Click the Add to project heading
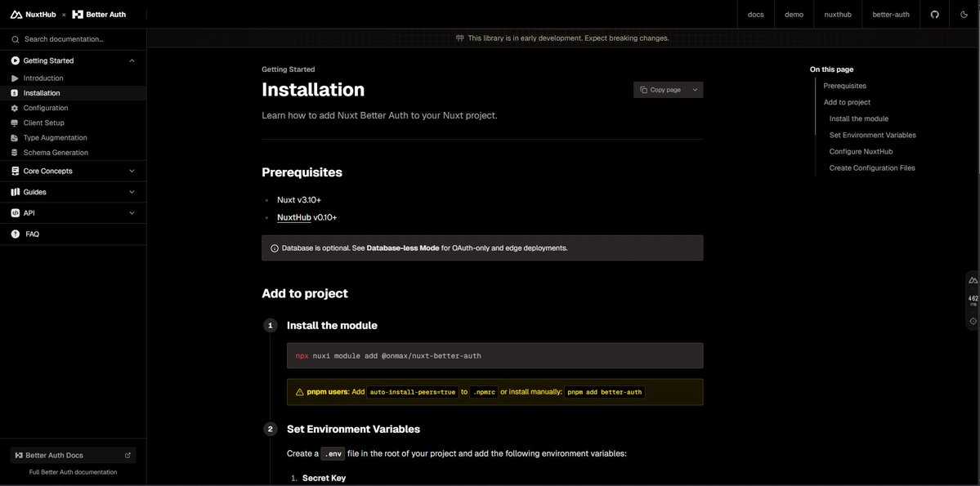The height and width of the screenshot is (486, 980). click(305, 293)
